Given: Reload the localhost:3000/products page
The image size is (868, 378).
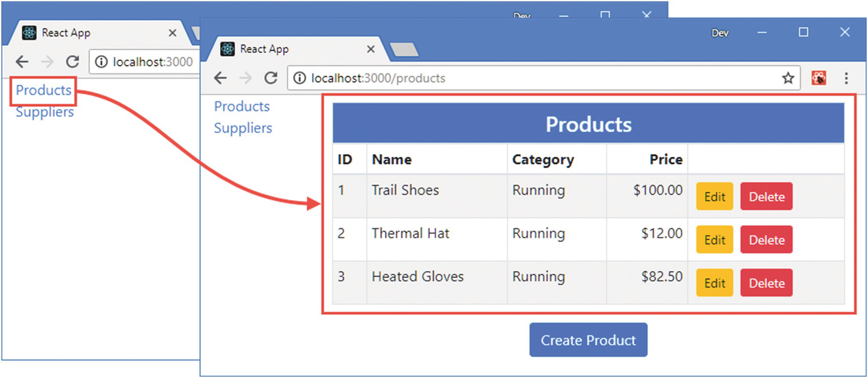Looking at the screenshot, I should tap(271, 78).
